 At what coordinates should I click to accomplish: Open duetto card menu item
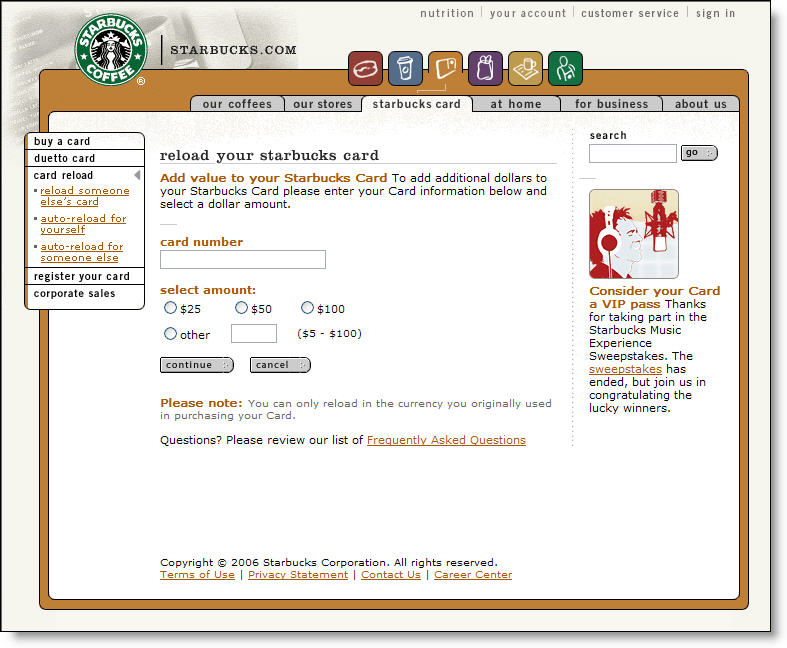[x=84, y=158]
